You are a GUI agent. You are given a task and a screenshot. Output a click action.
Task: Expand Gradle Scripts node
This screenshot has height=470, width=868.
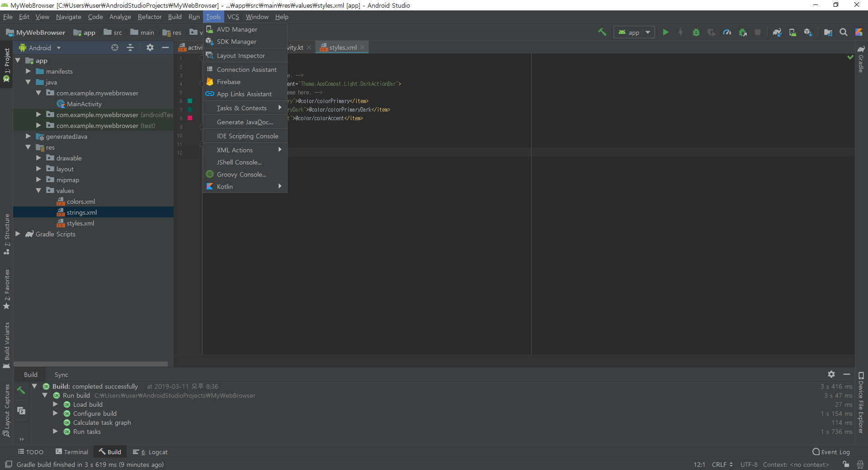click(x=18, y=234)
